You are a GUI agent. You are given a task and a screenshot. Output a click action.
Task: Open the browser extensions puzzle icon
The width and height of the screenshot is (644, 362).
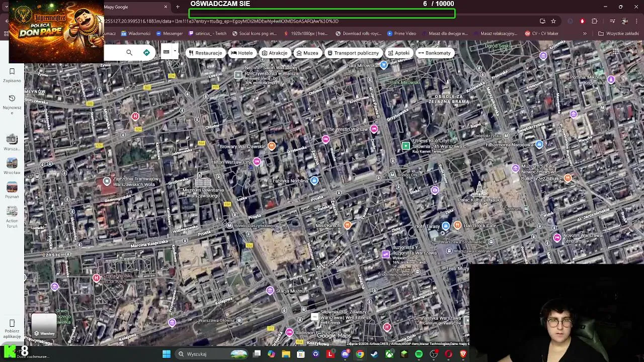tap(595, 21)
